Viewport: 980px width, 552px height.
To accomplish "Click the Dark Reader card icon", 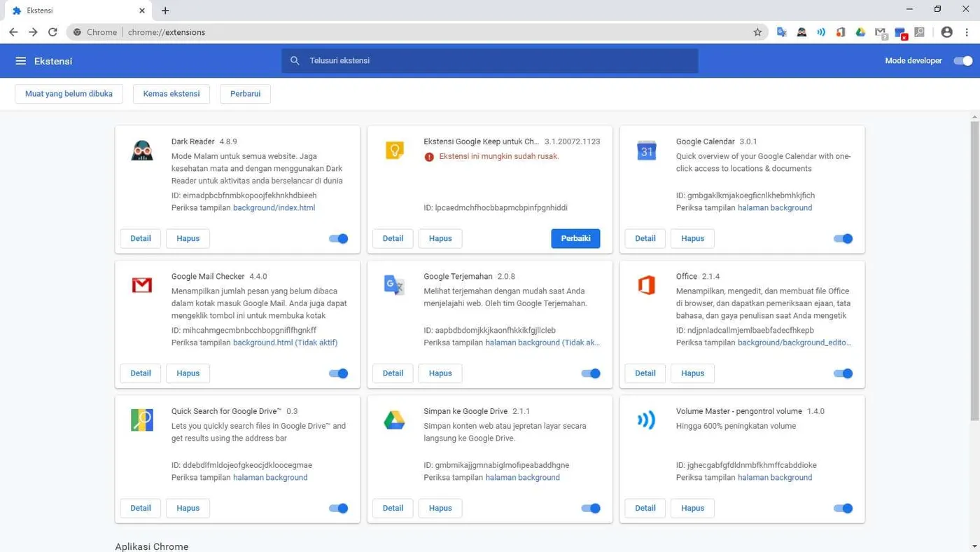I will (x=142, y=151).
